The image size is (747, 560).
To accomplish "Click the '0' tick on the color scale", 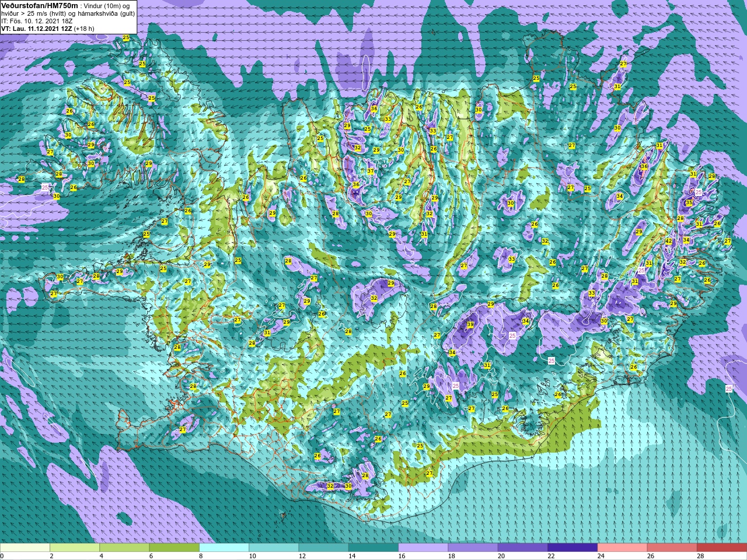I will [2, 556].
